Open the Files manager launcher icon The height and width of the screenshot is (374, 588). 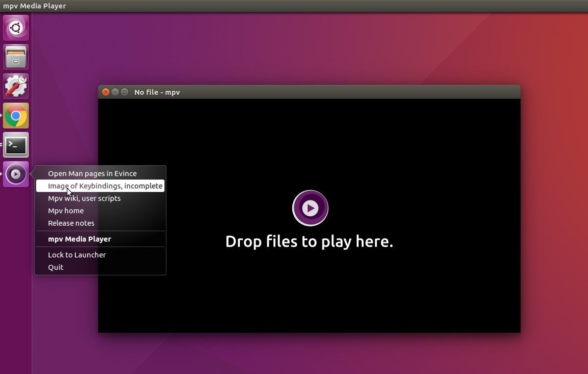[x=16, y=57]
